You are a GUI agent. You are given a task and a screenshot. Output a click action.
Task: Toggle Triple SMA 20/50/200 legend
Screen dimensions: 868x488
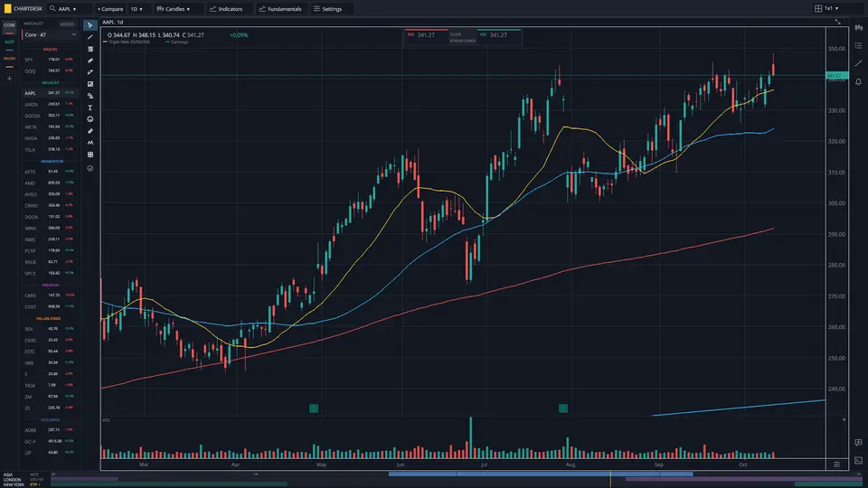tap(127, 42)
